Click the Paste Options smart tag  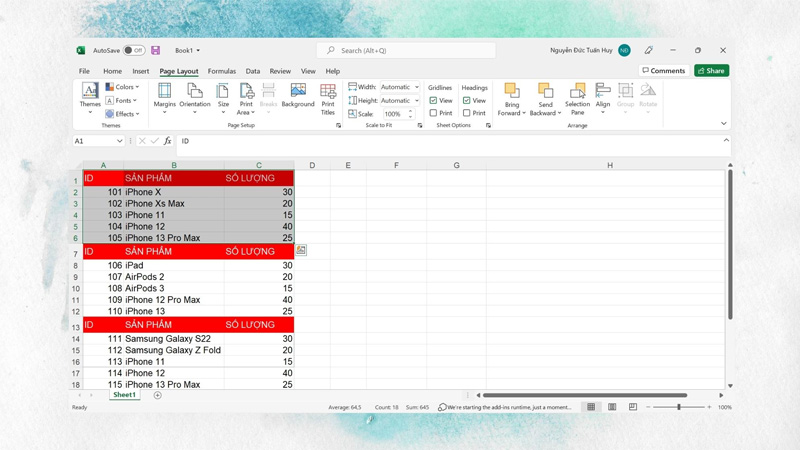coord(301,249)
